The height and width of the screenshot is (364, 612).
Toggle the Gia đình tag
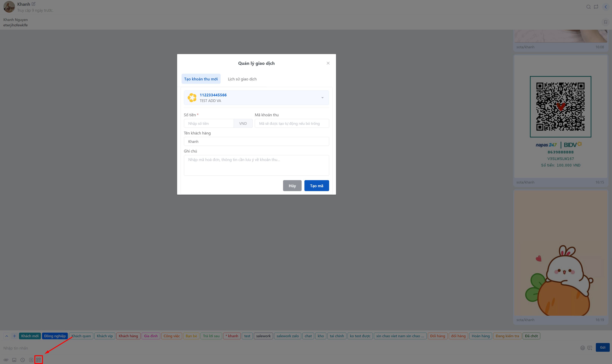(x=151, y=336)
